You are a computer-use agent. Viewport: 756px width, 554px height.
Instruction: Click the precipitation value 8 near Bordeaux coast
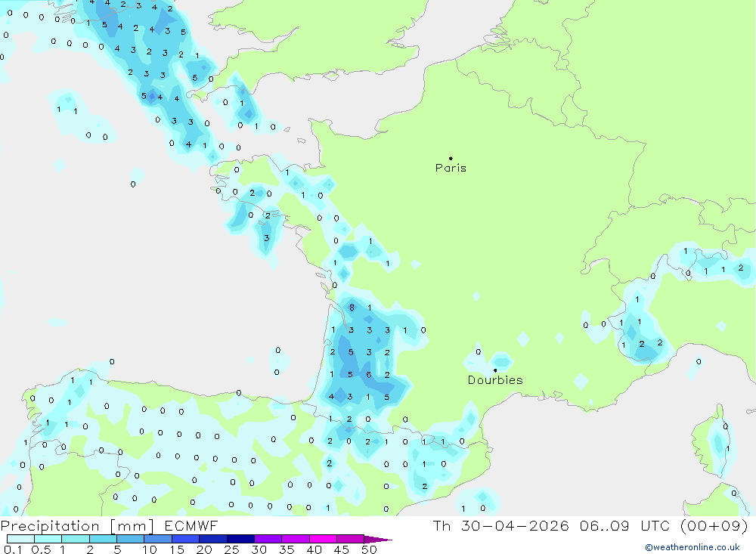pos(352,308)
